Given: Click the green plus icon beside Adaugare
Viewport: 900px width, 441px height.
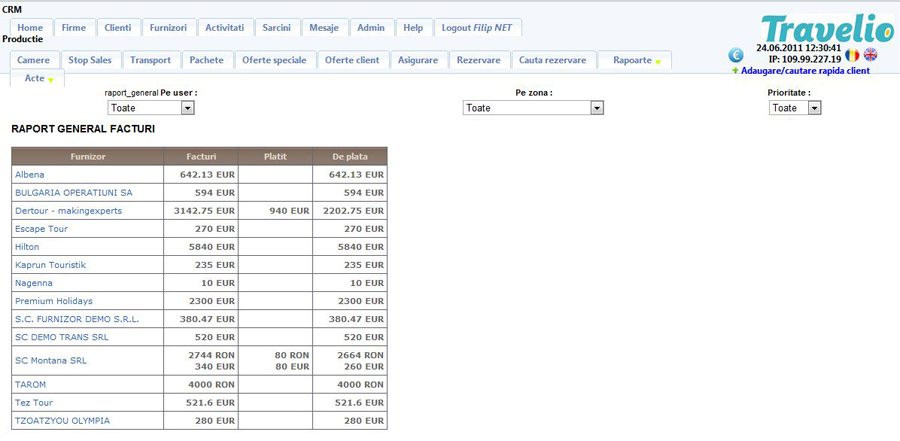Looking at the screenshot, I should [x=735, y=71].
